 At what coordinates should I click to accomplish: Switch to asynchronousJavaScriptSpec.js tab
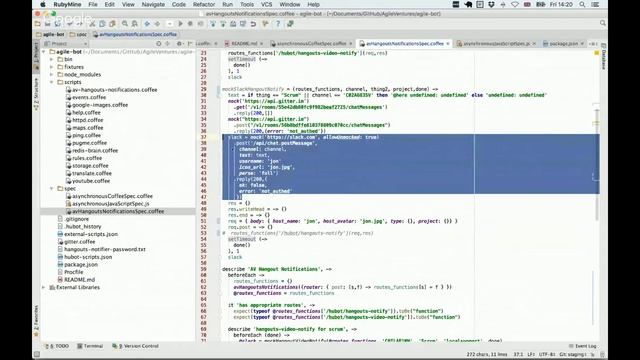click(x=497, y=44)
